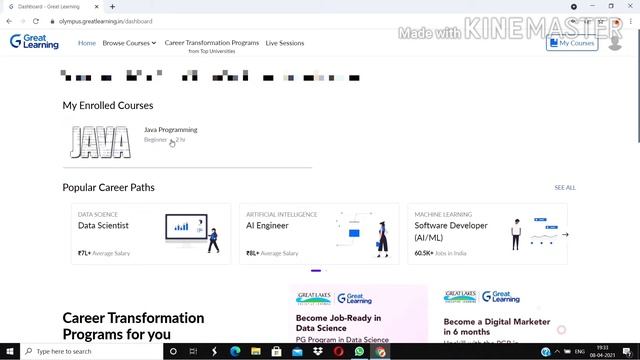
Task: Open Career Transformation Programs menu
Action: click(211, 43)
